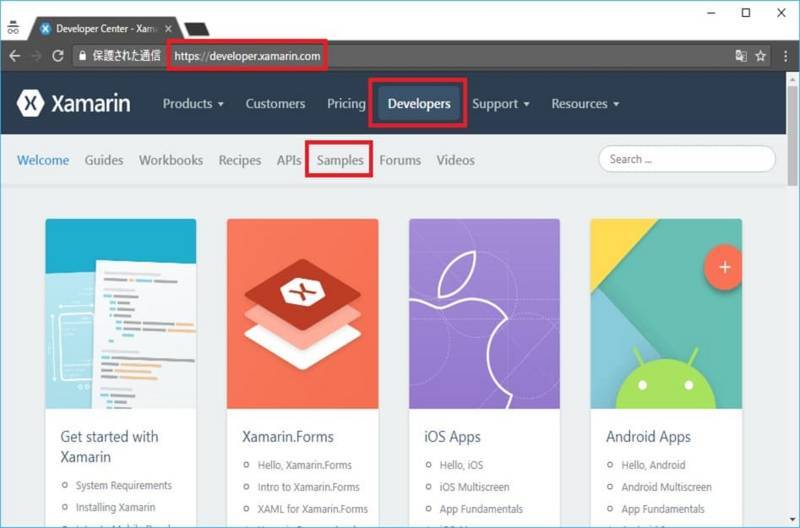
Task: Open the APIs tab
Action: (289, 160)
